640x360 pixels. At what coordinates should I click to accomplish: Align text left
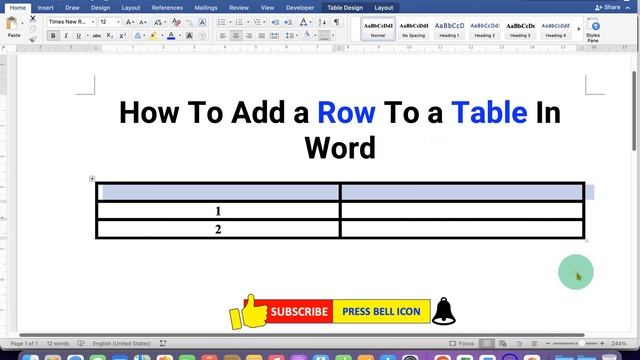[223, 36]
